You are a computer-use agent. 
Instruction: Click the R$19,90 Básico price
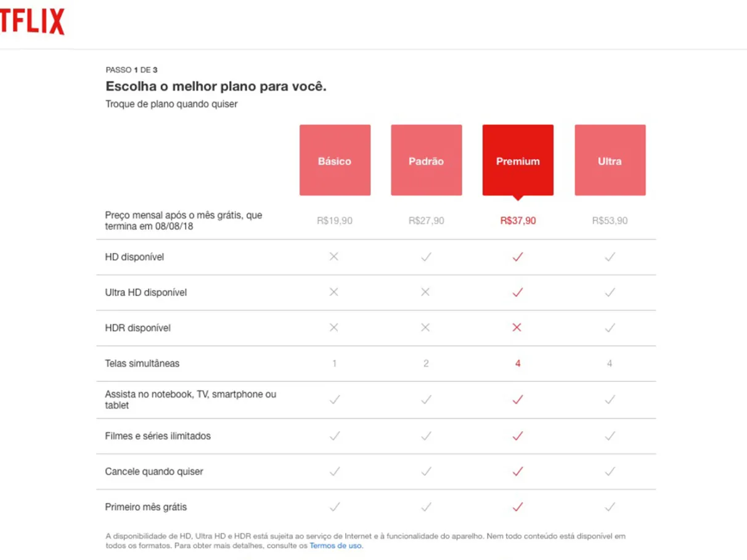point(335,221)
